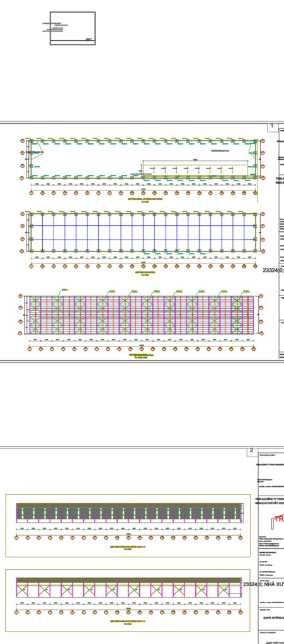The height and width of the screenshot is (644, 284).
Task: Select the gray-roofed elevation view on sheet 2
Action: (128, 513)
